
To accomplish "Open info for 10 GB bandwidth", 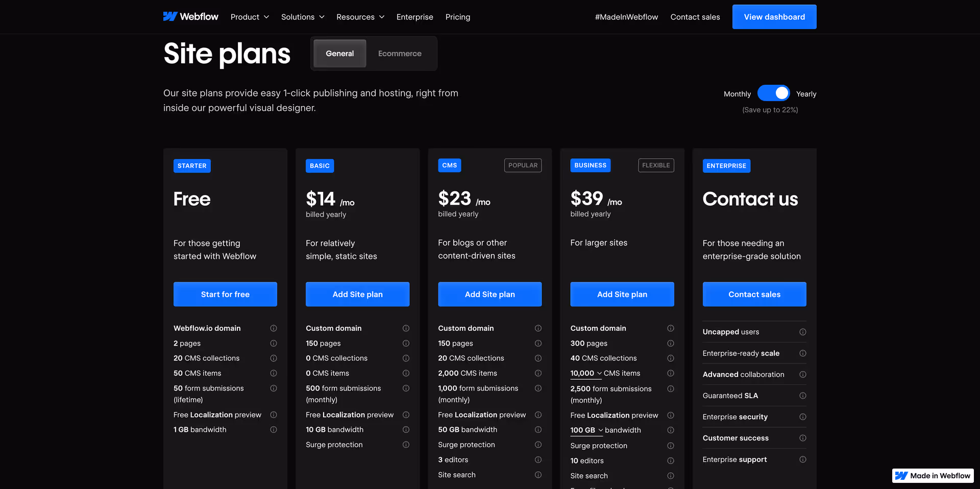I will point(406,430).
